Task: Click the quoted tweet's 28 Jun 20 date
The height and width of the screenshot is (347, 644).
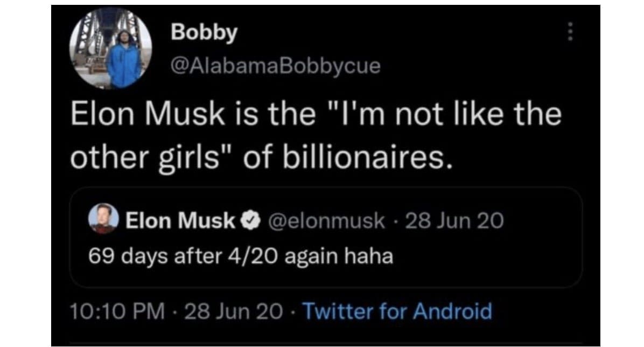Action: click(x=456, y=220)
